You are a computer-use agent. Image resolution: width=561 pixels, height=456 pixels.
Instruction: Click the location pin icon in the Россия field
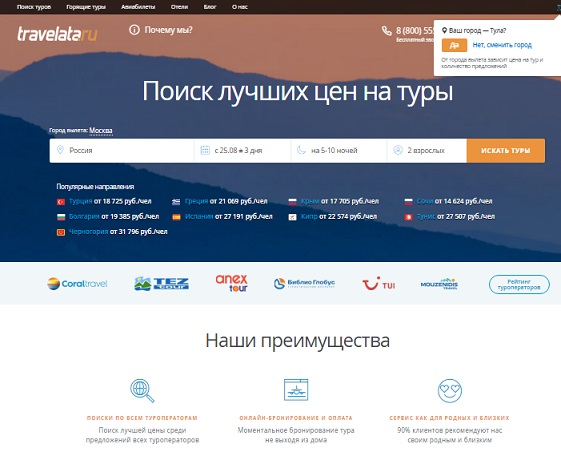pyautogui.click(x=60, y=150)
